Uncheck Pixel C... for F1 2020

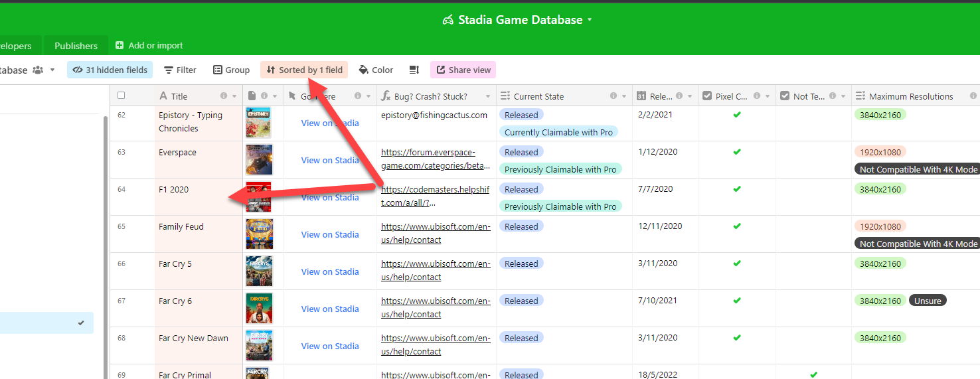737,189
